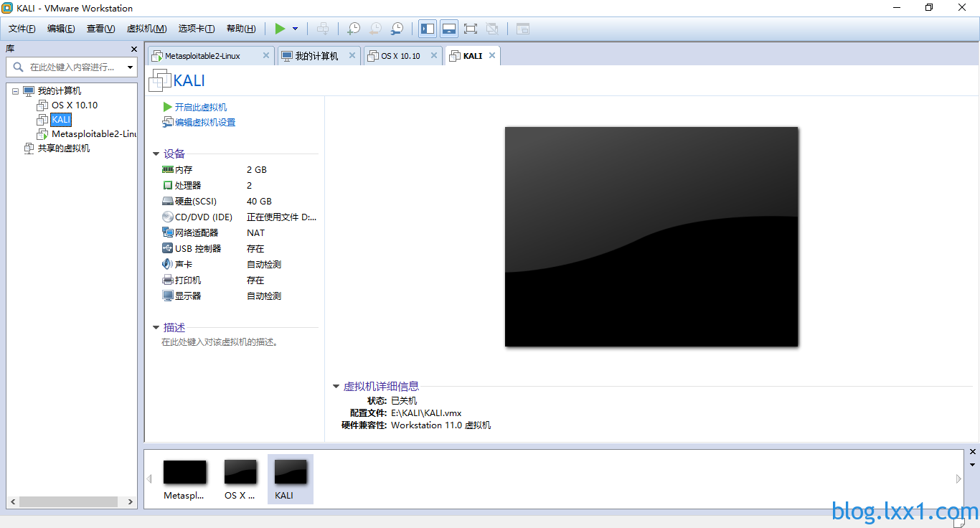Open the power options dropdown arrow

(295, 29)
